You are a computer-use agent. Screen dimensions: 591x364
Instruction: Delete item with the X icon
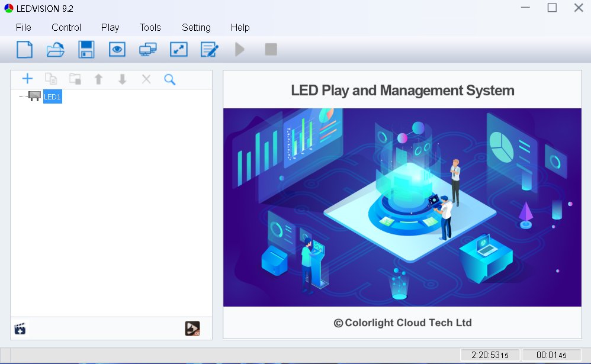point(146,79)
